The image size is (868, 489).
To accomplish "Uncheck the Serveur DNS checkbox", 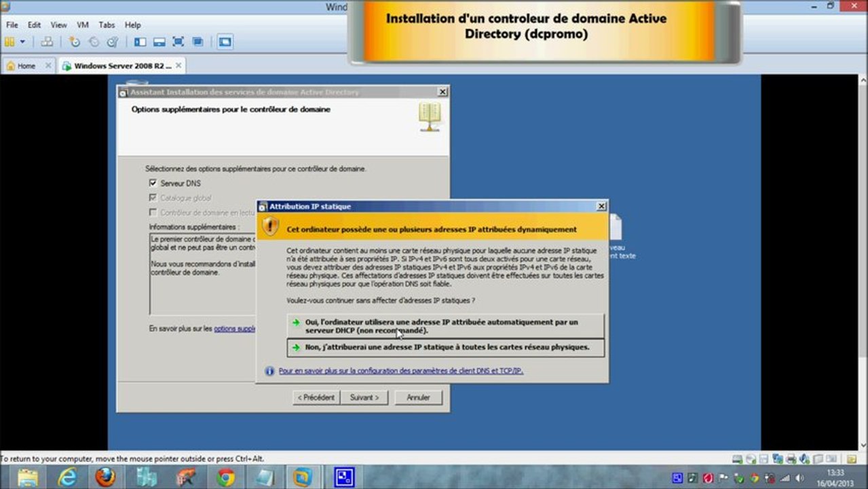I will [x=153, y=183].
